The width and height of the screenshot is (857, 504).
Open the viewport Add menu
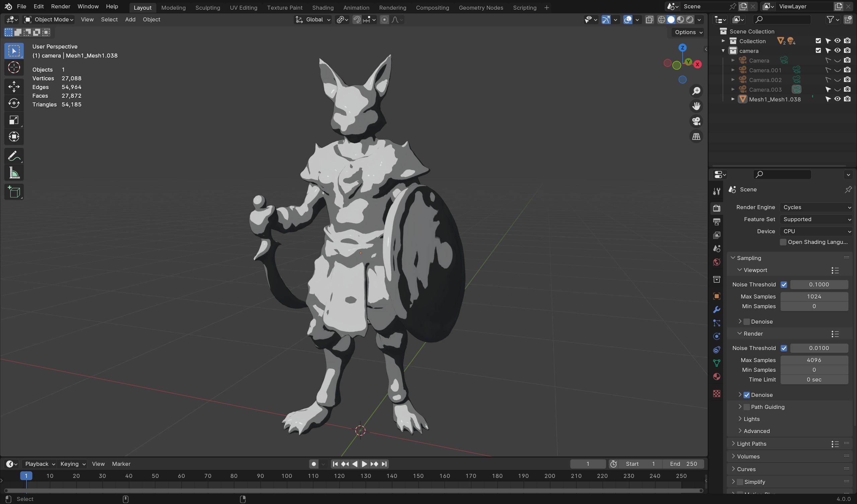(130, 20)
